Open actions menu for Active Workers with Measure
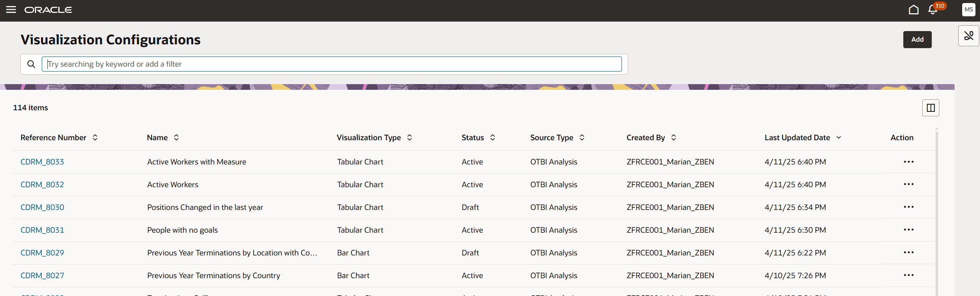Viewport: 980px width, 296px height. [x=909, y=162]
